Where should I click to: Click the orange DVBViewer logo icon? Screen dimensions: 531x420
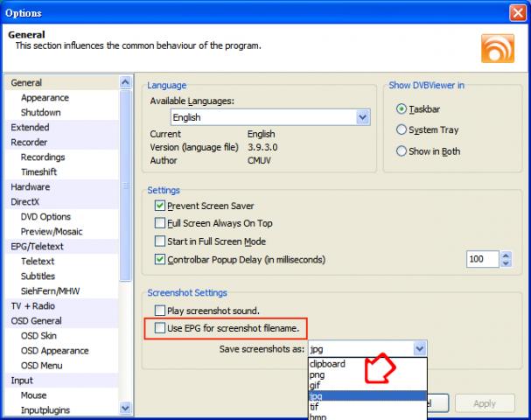click(x=498, y=45)
